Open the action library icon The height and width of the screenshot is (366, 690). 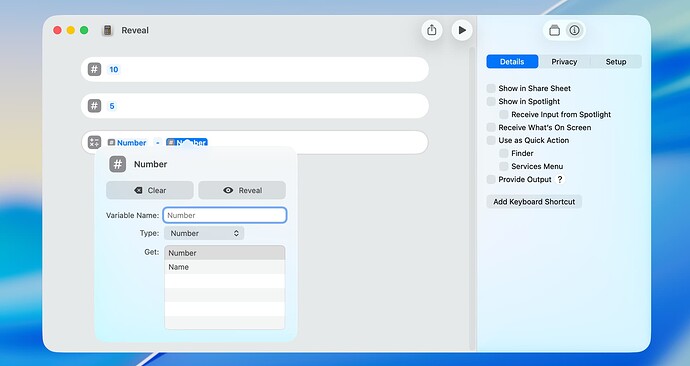click(x=554, y=30)
